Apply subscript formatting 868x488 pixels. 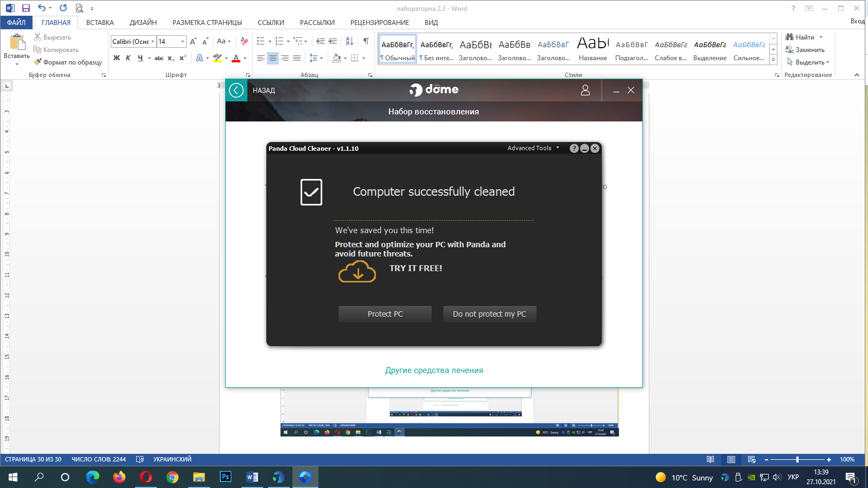click(x=171, y=58)
